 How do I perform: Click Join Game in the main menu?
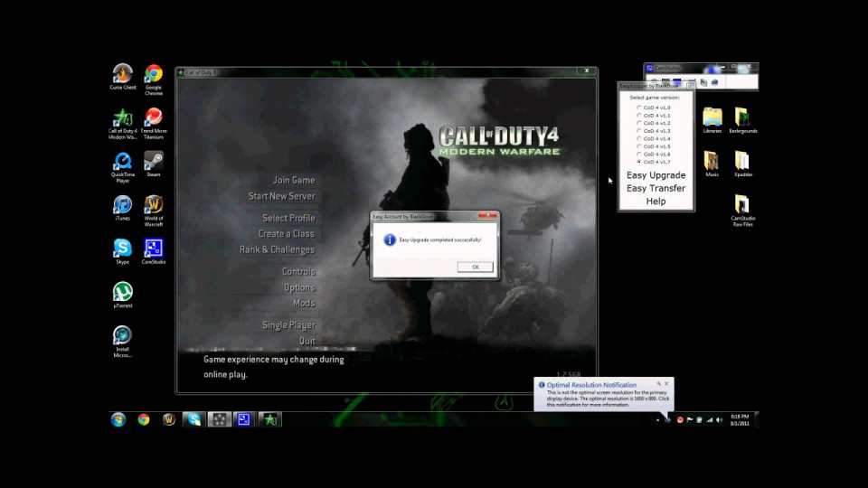pos(293,181)
